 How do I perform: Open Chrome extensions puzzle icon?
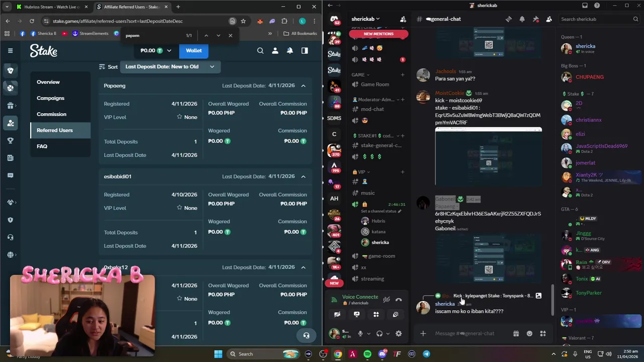[284, 21]
